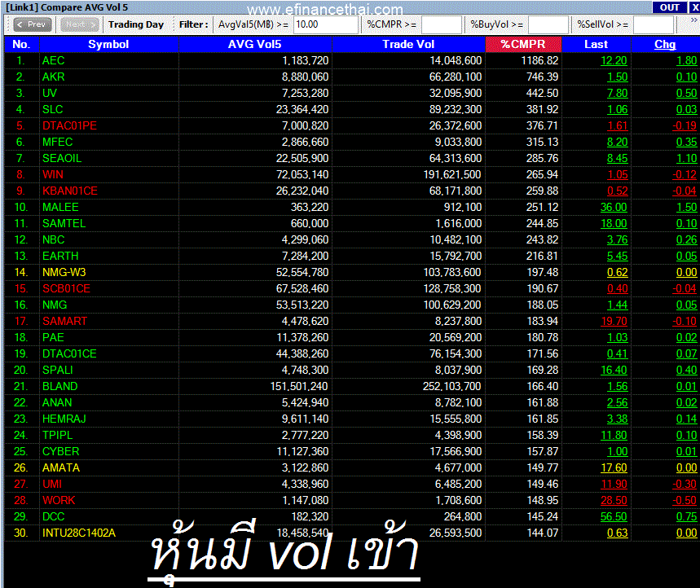The height and width of the screenshot is (588, 700).
Task: Focus the %BuyVol >= filter field
Action: [x=548, y=24]
